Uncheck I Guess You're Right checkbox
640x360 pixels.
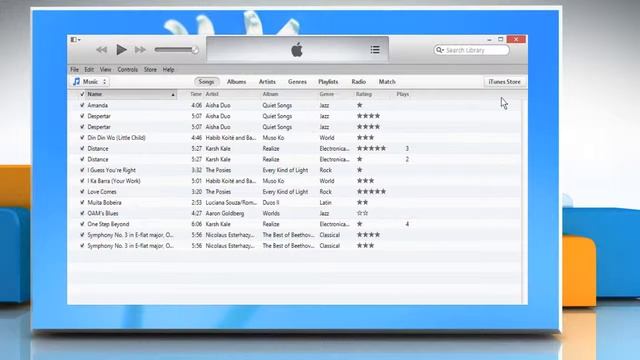[82, 170]
